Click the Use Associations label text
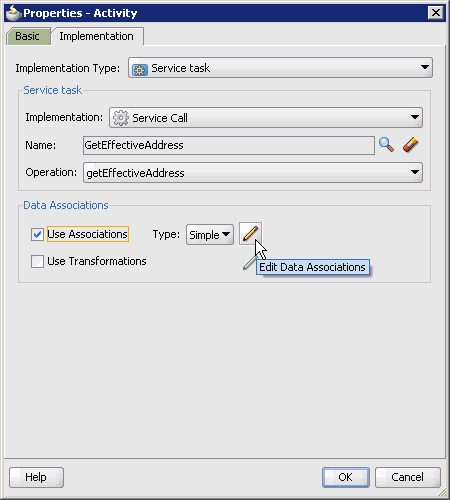 pos(88,234)
